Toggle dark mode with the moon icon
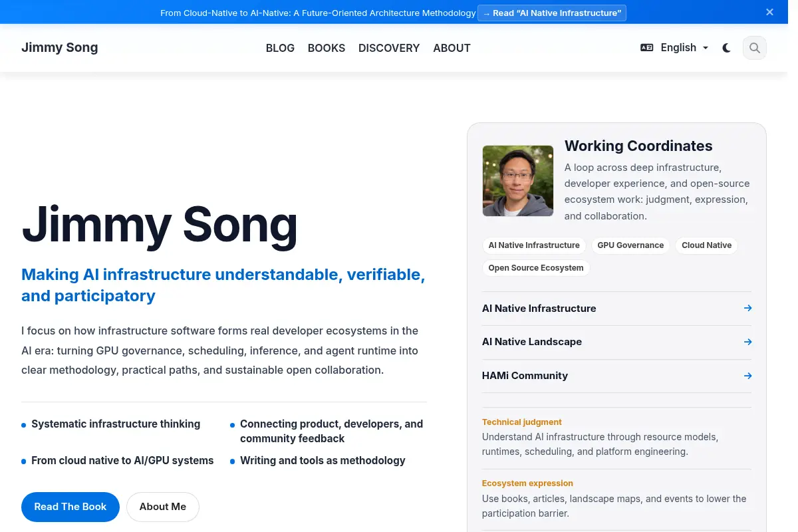The height and width of the screenshot is (532, 798). click(x=727, y=48)
